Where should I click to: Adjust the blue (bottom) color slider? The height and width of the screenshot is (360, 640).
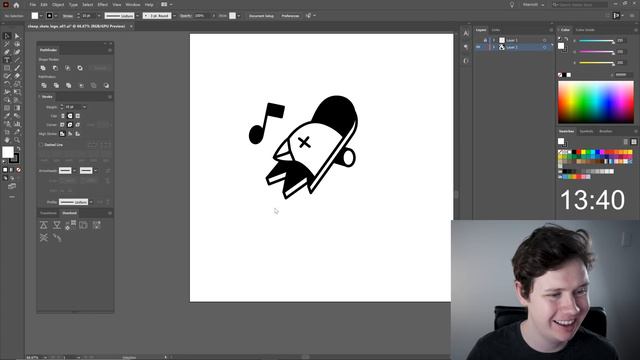point(596,63)
